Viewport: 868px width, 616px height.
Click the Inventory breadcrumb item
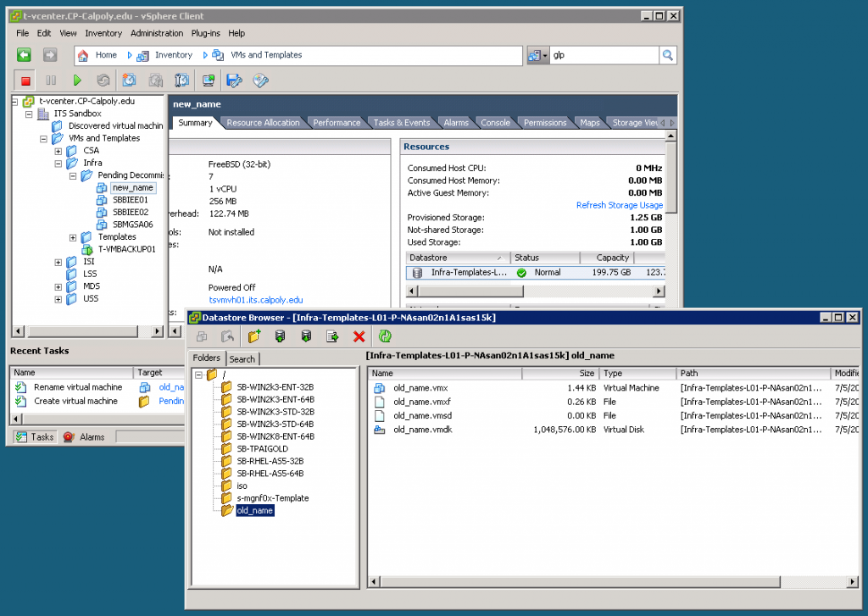pyautogui.click(x=173, y=55)
